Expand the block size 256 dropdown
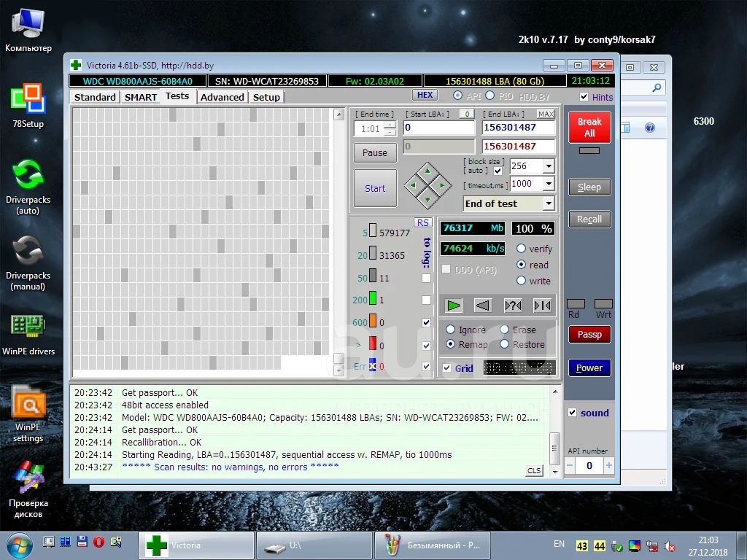The width and height of the screenshot is (747, 560). coord(549,166)
